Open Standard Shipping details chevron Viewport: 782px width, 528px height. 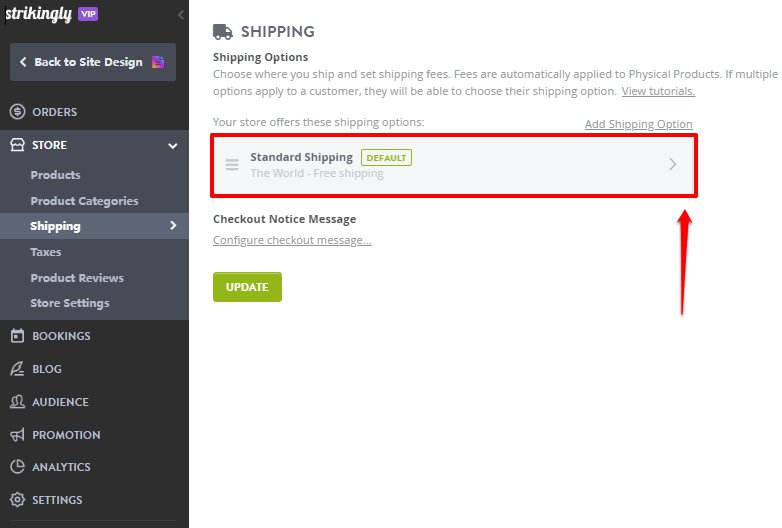(x=673, y=164)
